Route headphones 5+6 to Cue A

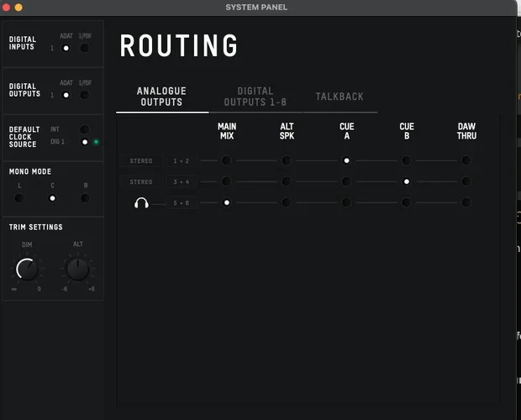click(x=346, y=202)
